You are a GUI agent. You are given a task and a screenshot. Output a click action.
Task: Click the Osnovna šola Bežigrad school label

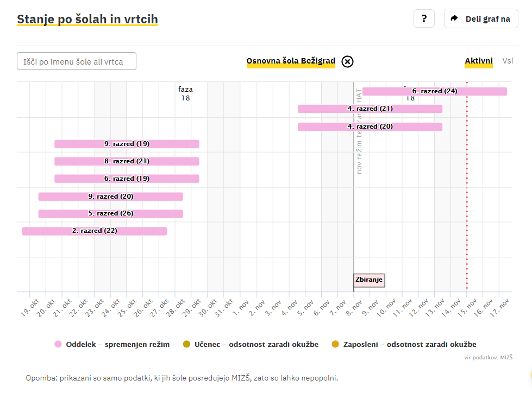point(291,61)
